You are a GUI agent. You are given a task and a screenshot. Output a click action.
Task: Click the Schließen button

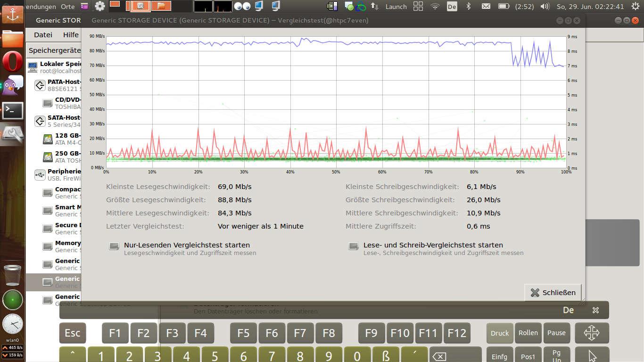tap(553, 293)
